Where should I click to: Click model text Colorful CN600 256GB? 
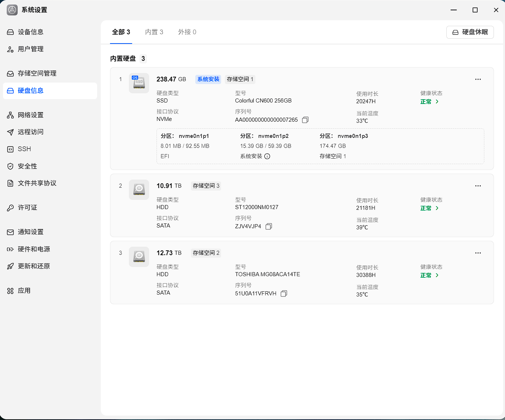[x=263, y=101]
